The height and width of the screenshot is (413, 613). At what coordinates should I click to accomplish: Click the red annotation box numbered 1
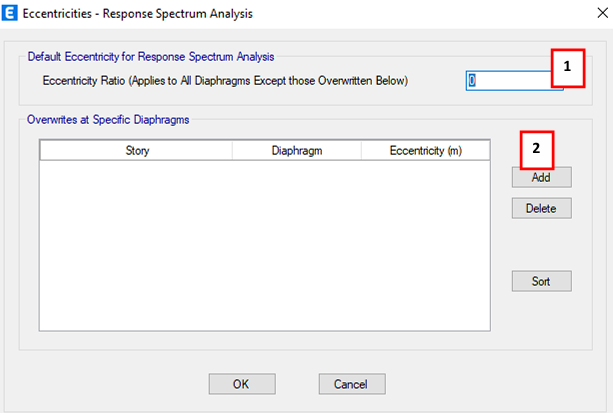(x=568, y=67)
